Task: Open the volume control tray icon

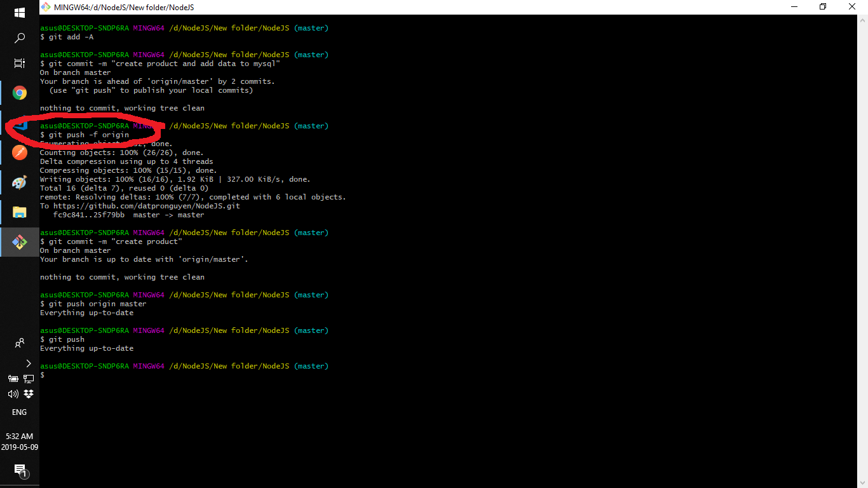Action: pyautogui.click(x=13, y=394)
